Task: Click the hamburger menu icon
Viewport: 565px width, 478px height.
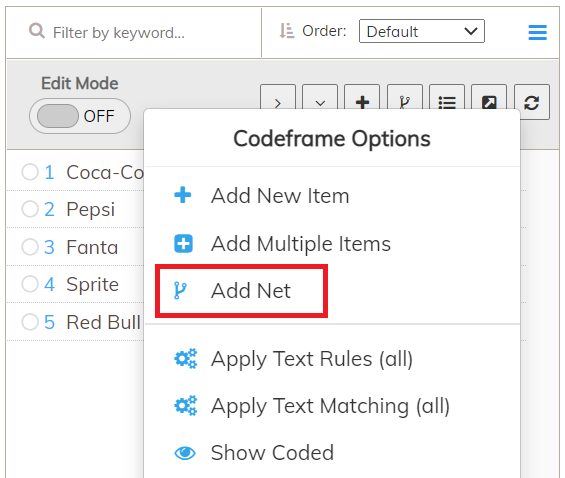Action: (537, 32)
